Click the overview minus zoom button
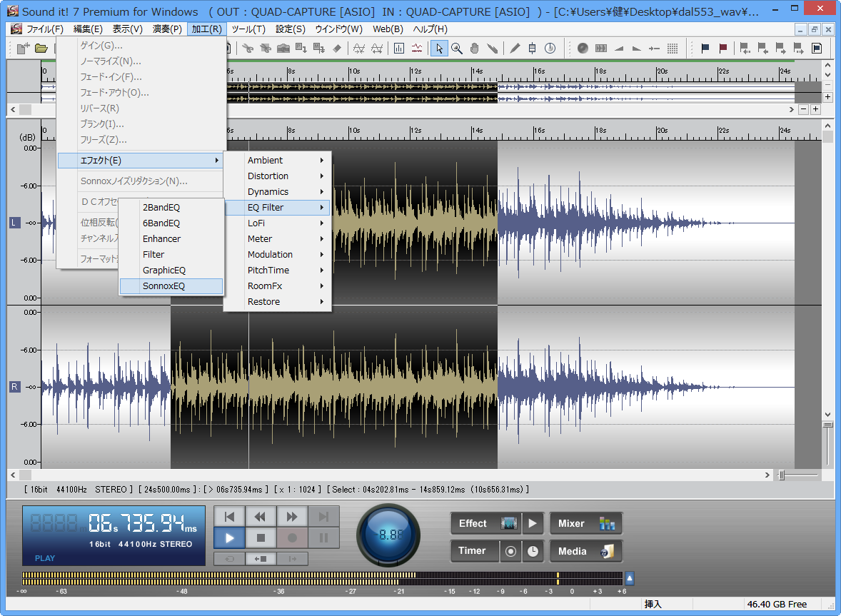The height and width of the screenshot is (616, 841). coord(803,109)
